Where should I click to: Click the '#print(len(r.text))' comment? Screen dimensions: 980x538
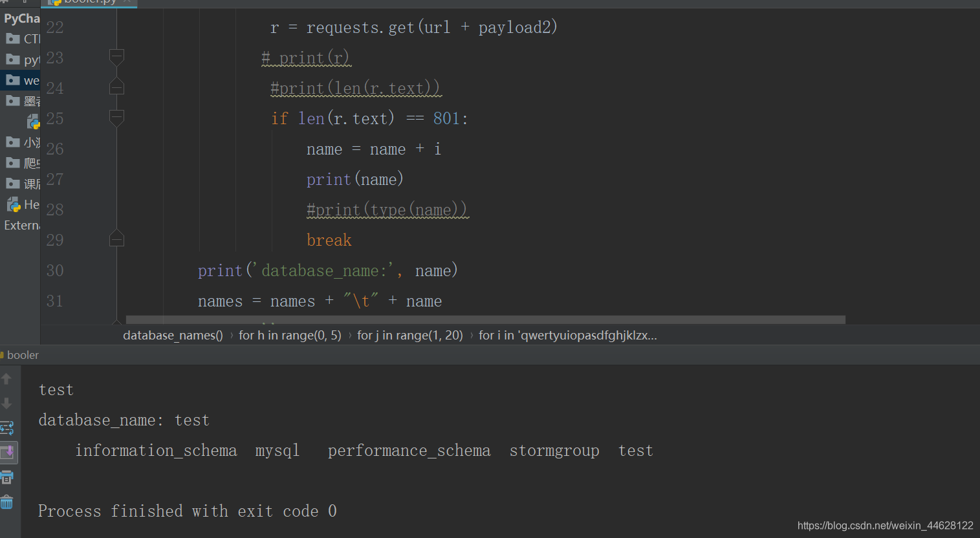click(355, 88)
